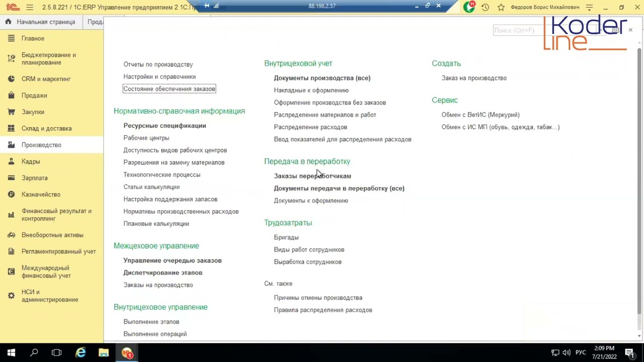Click the Склад и доставка icon

pos(11,128)
